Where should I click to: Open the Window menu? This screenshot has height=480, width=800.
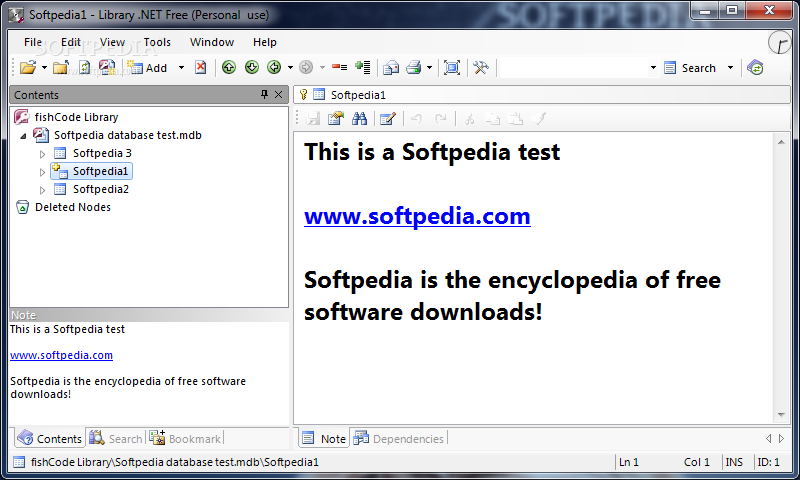click(x=212, y=42)
